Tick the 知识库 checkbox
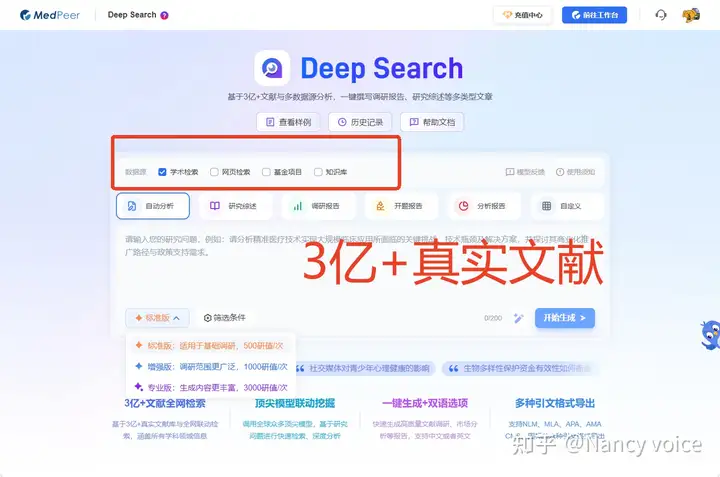 tap(318, 172)
